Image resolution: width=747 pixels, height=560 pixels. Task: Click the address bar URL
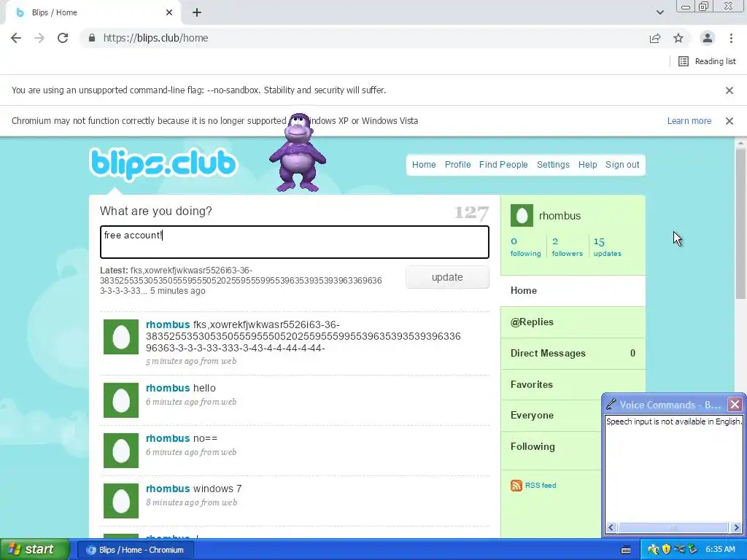click(156, 38)
